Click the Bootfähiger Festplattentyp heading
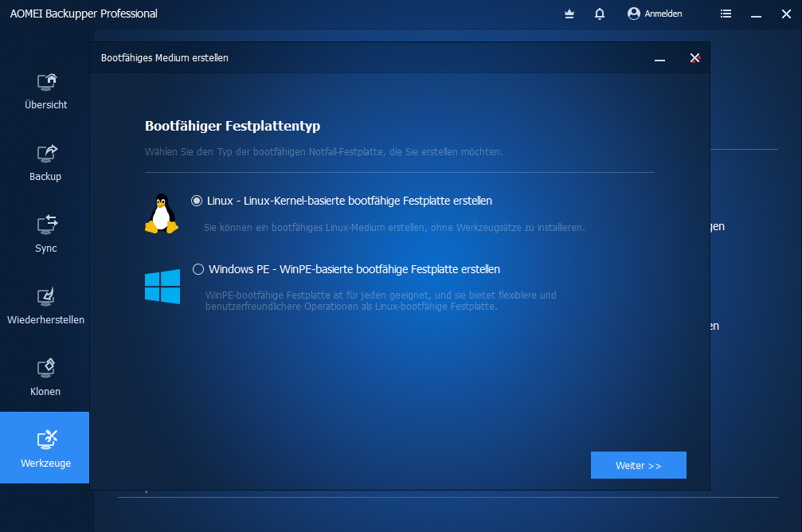This screenshot has height=532, width=802. pos(233,126)
